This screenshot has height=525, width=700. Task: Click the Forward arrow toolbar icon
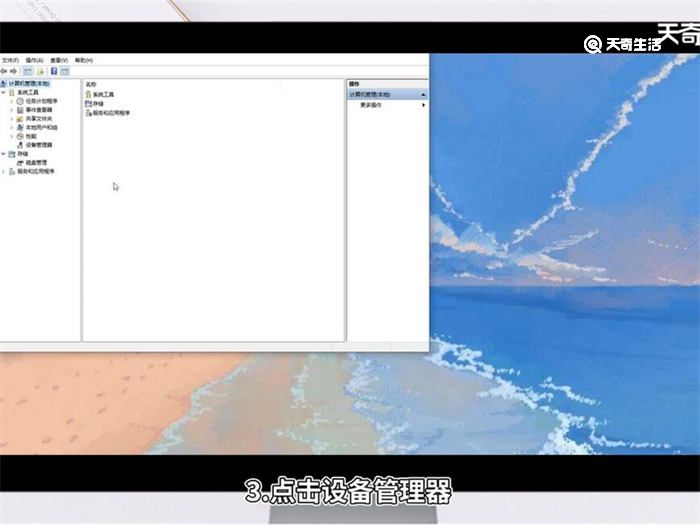coord(14,71)
